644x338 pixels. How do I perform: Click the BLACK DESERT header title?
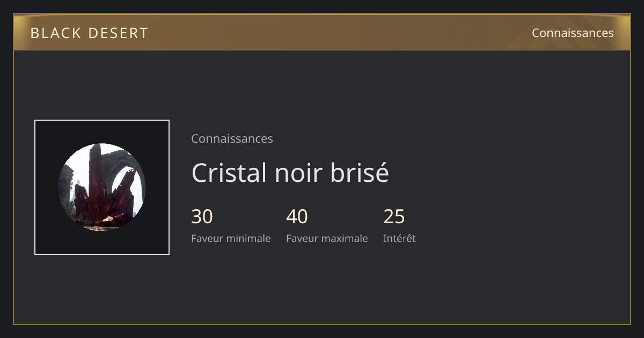(89, 33)
